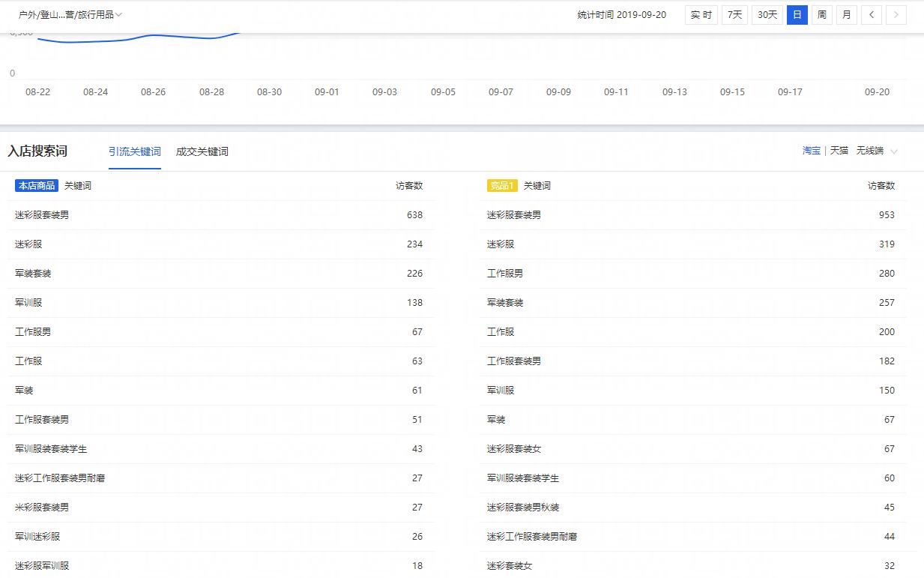Toggle the 日 daily view button

(797, 14)
